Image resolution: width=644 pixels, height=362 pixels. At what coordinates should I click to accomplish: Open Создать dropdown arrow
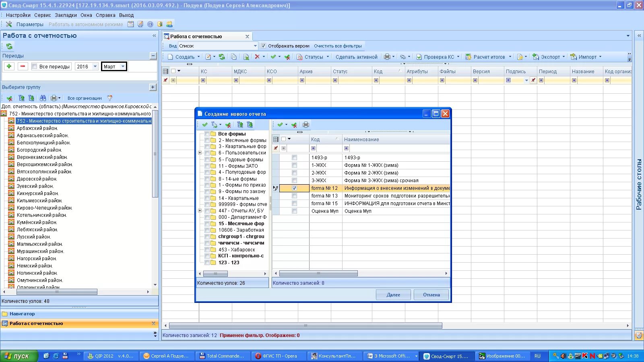[x=199, y=57]
